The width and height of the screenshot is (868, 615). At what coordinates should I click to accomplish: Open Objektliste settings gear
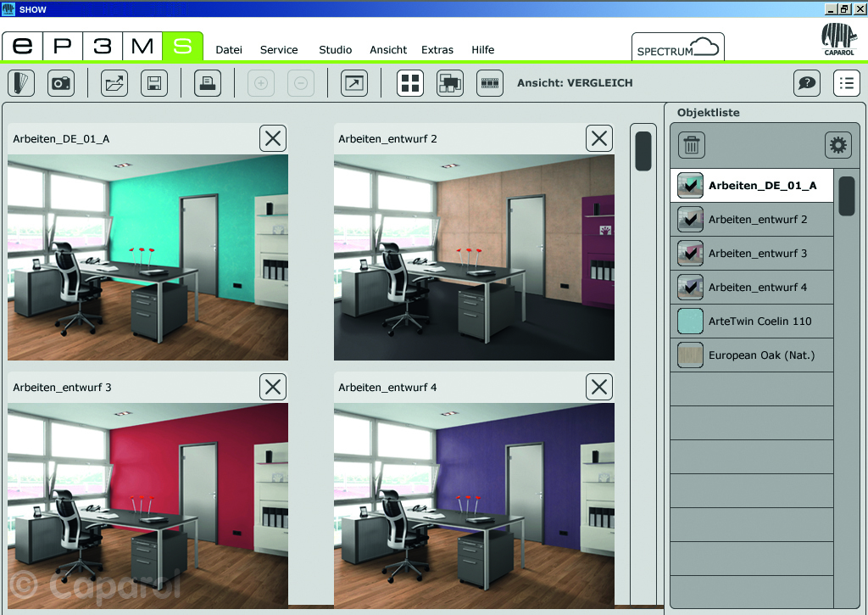pyautogui.click(x=837, y=145)
